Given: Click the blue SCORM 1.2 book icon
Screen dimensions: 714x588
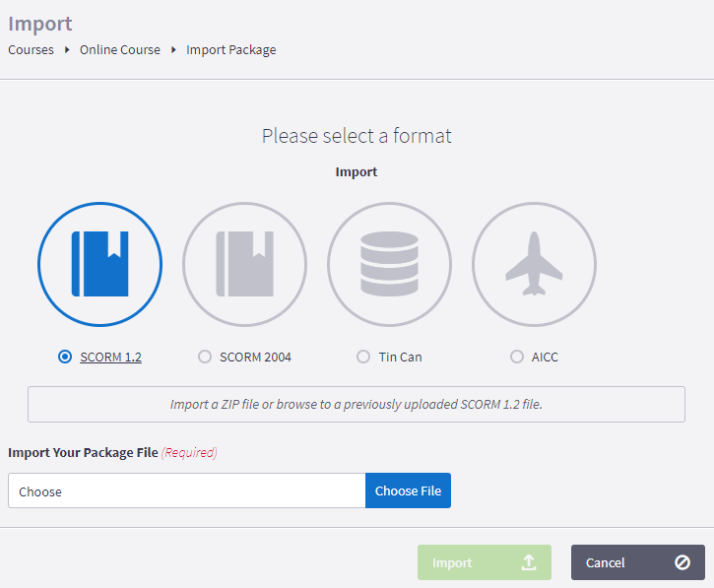Looking at the screenshot, I should tap(99, 264).
